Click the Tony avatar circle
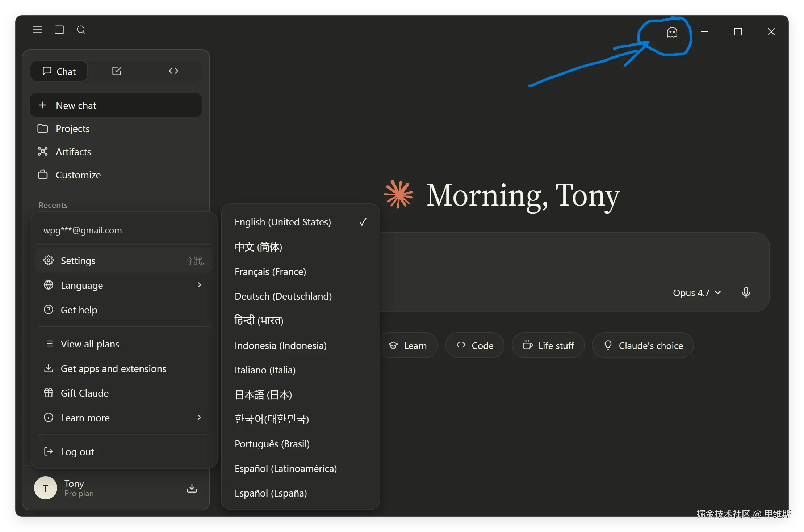804x532 pixels. click(x=46, y=488)
